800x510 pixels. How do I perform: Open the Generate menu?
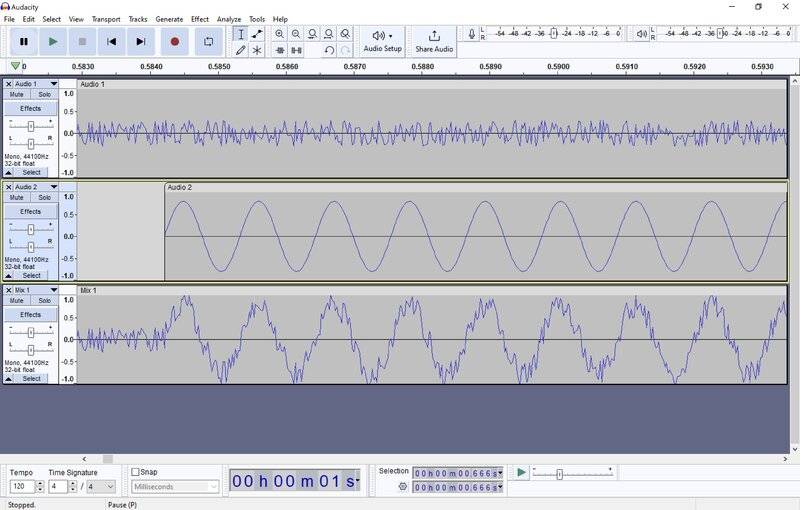click(x=169, y=19)
